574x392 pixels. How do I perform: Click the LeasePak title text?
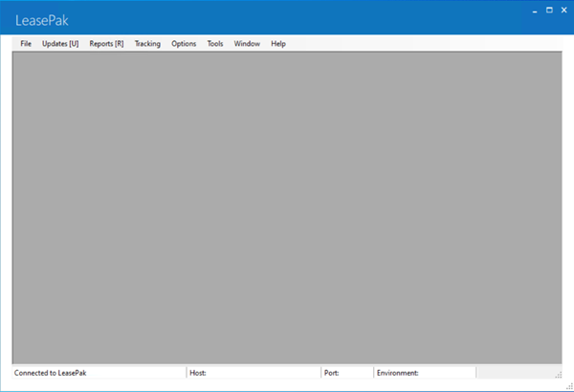point(42,20)
